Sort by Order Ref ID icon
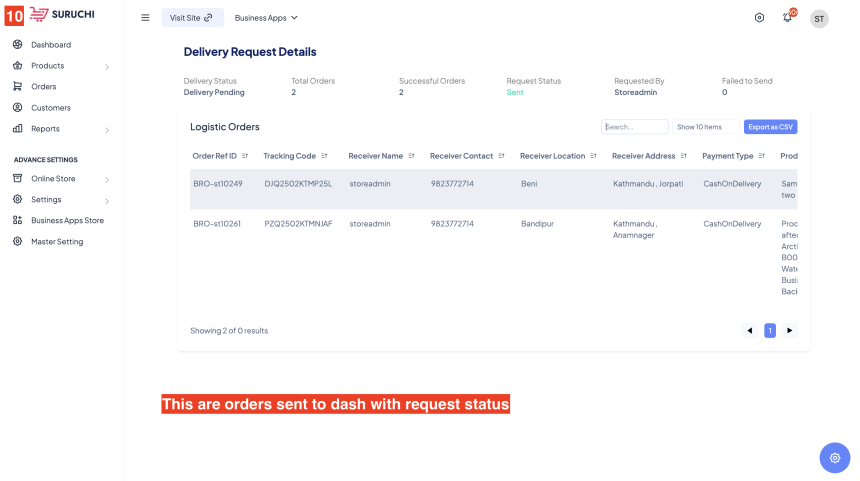Viewport: 860px width, 481px height. click(x=246, y=156)
